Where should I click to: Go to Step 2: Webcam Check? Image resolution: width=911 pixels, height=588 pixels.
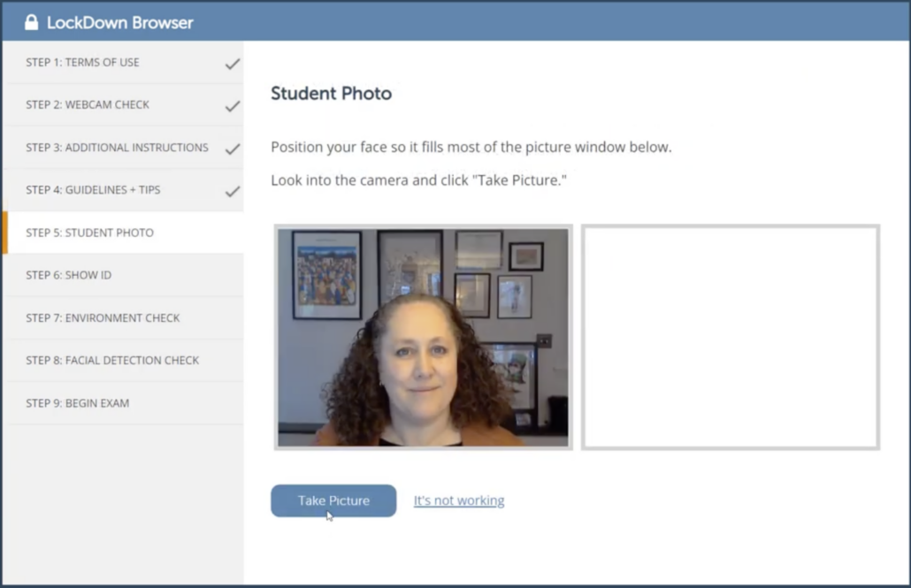[123, 105]
